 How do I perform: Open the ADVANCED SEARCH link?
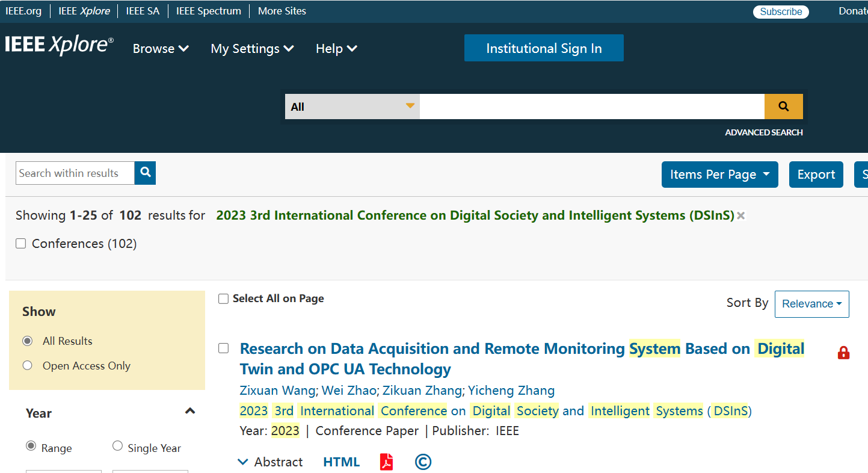click(x=763, y=132)
